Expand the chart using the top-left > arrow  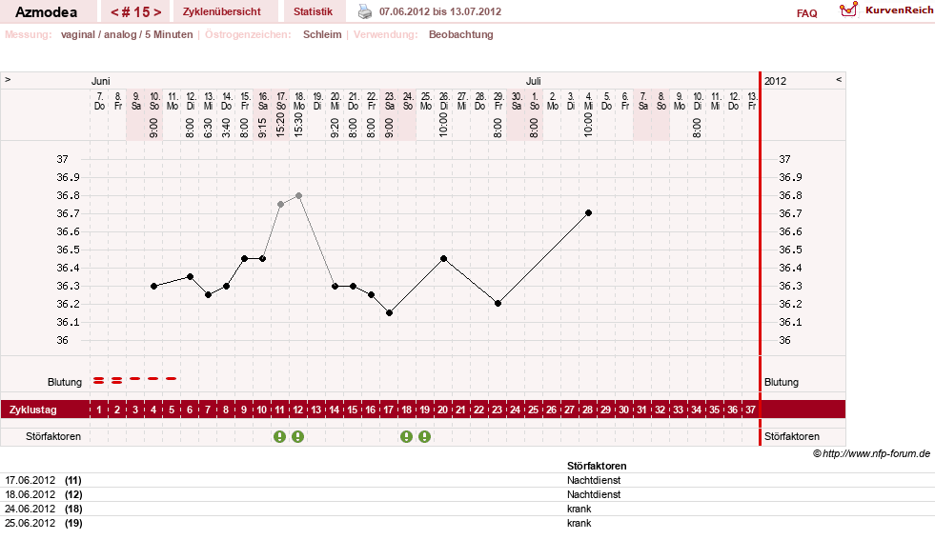pos(8,79)
